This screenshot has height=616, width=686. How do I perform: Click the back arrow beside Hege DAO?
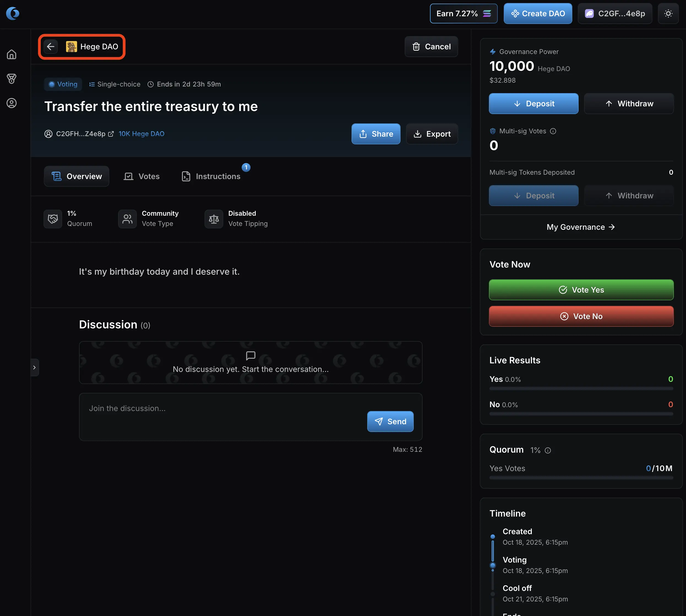click(x=51, y=46)
